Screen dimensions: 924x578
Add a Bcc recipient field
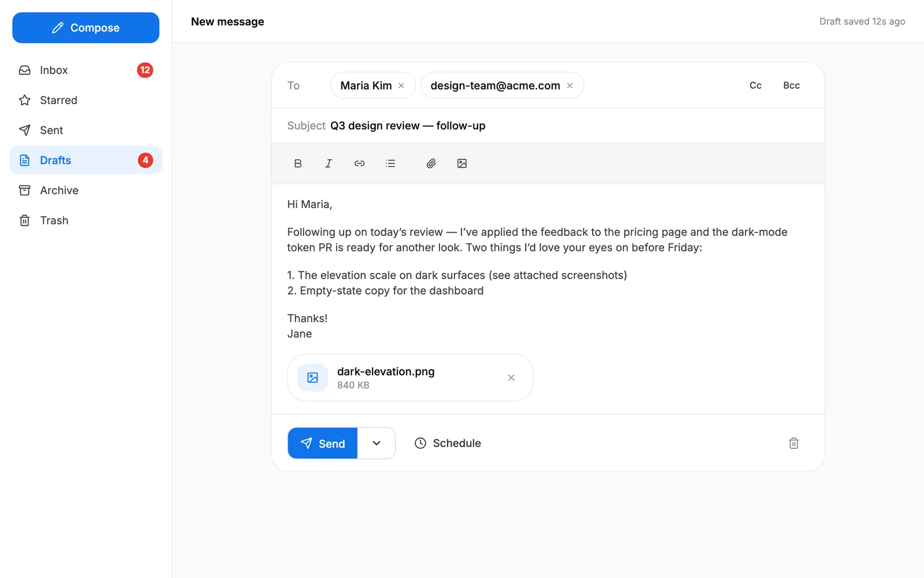pos(791,86)
